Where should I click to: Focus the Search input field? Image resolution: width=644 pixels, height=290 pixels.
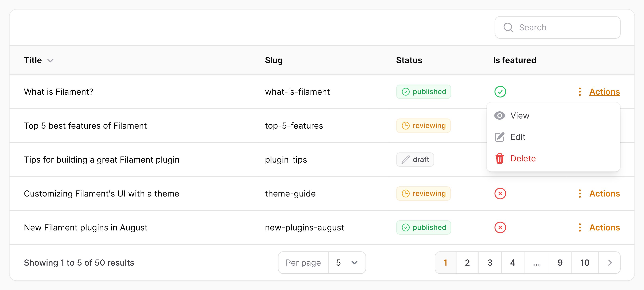click(x=558, y=27)
